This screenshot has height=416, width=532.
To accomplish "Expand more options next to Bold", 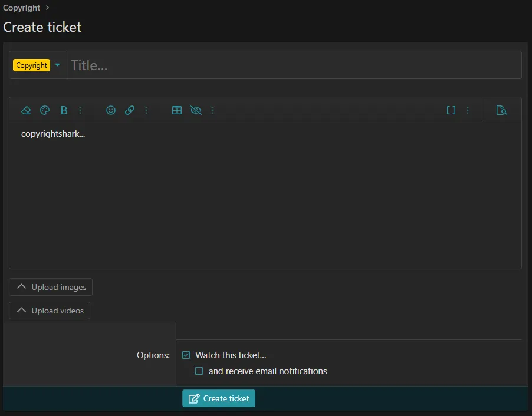I will pyautogui.click(x=80, y=110).
